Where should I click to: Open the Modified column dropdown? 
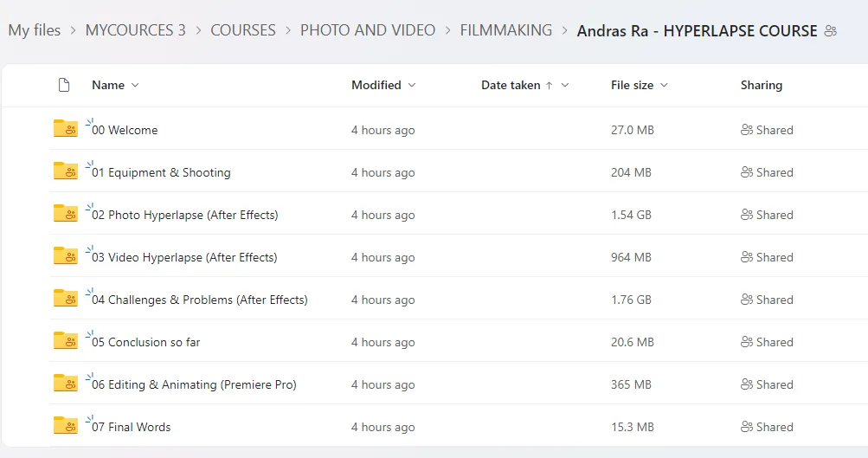pyautogui.click(x=412, y=86)
